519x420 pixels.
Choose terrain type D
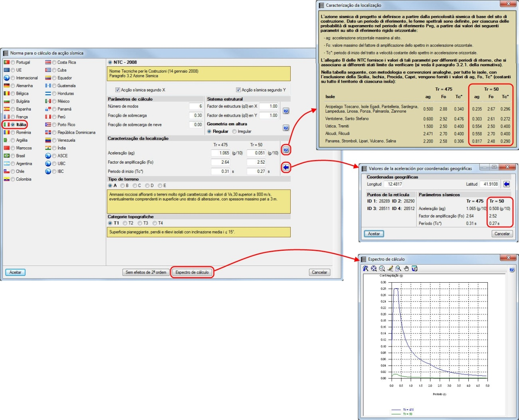[147, 186]
